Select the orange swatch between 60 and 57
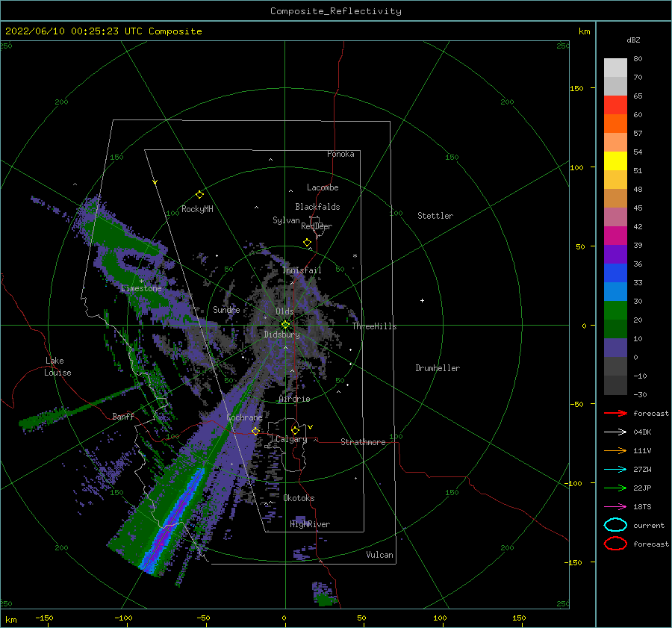 click(615, 123)
